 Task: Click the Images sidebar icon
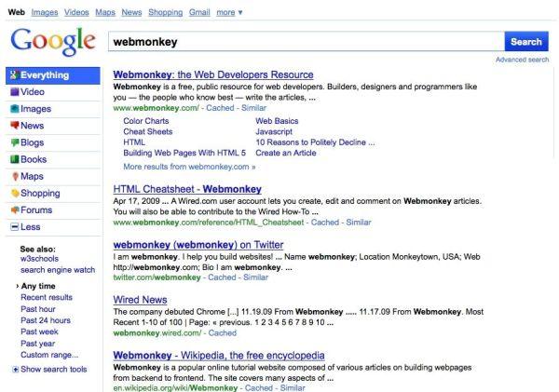(15, 109)
